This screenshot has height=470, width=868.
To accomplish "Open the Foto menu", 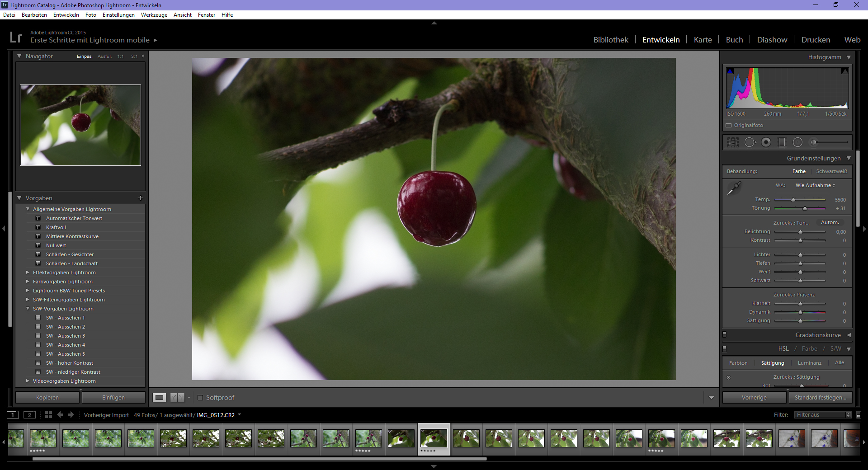I will [x=90, y=15].
